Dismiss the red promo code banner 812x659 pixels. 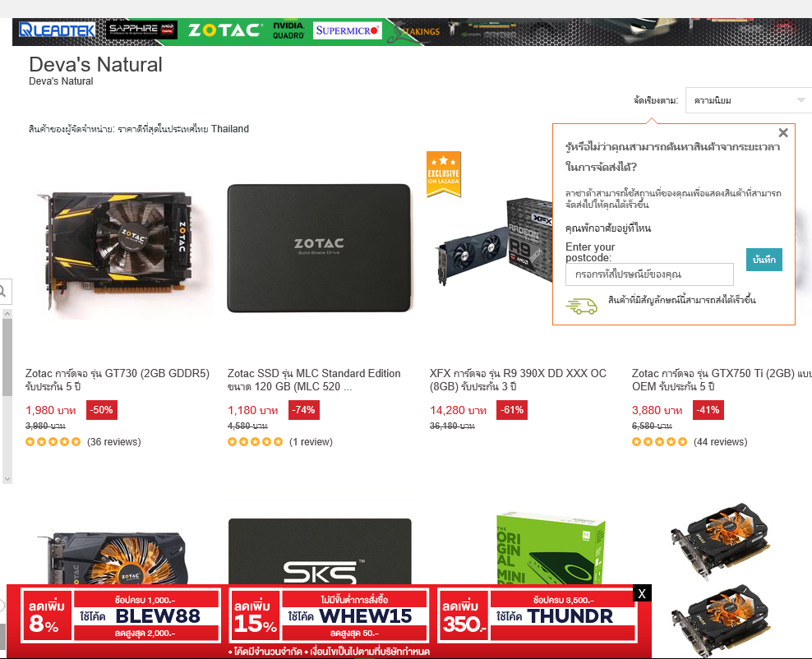(x=642, y=593)
